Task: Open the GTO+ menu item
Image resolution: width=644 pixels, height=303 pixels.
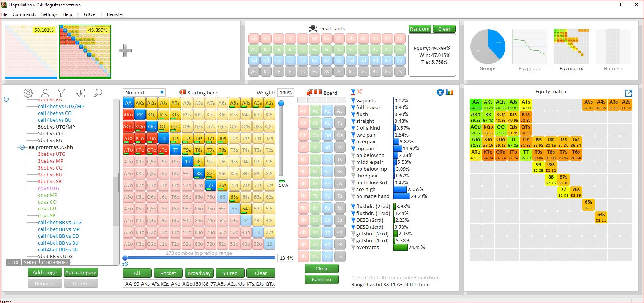Action: (89, 14)
